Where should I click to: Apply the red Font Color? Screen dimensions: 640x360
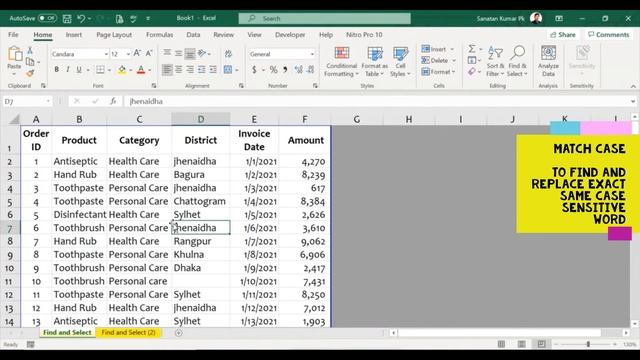click(141, 70)
